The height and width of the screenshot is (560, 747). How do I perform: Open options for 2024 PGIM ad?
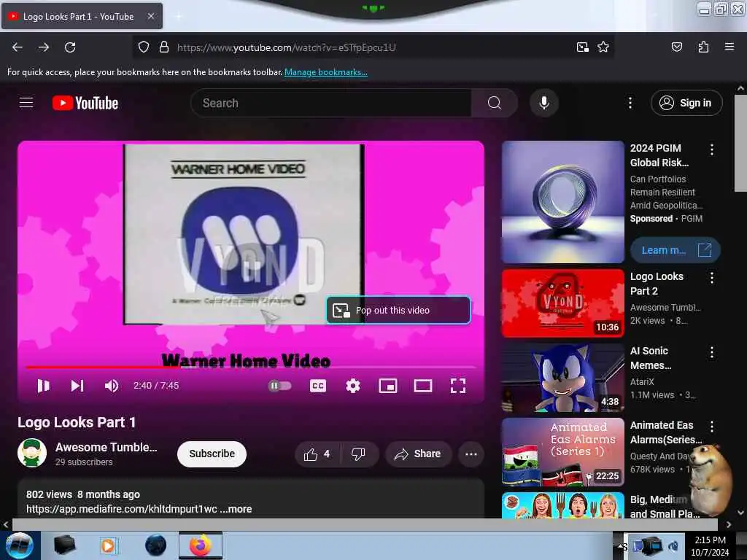click(x=712, y=149)
